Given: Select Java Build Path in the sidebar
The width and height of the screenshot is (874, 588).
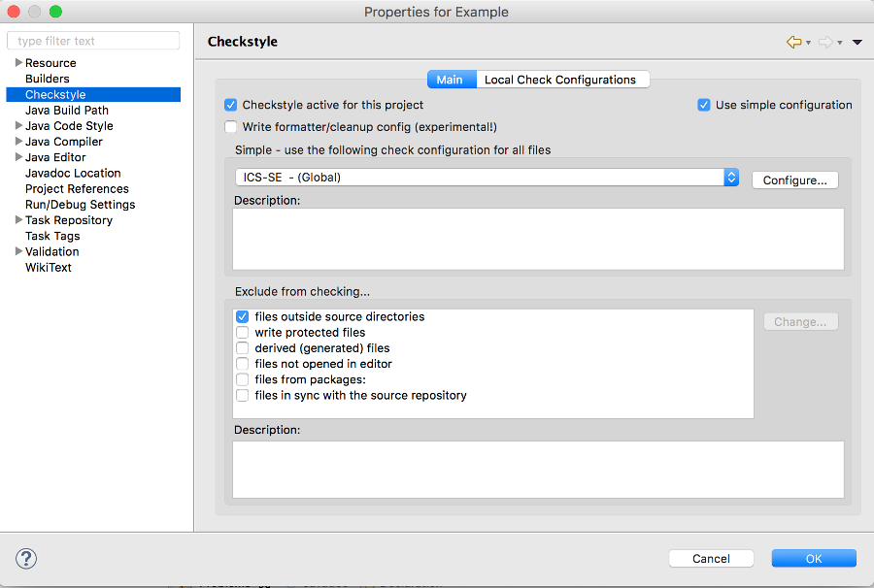Looking at the screenshot, I should click(68, 110).
